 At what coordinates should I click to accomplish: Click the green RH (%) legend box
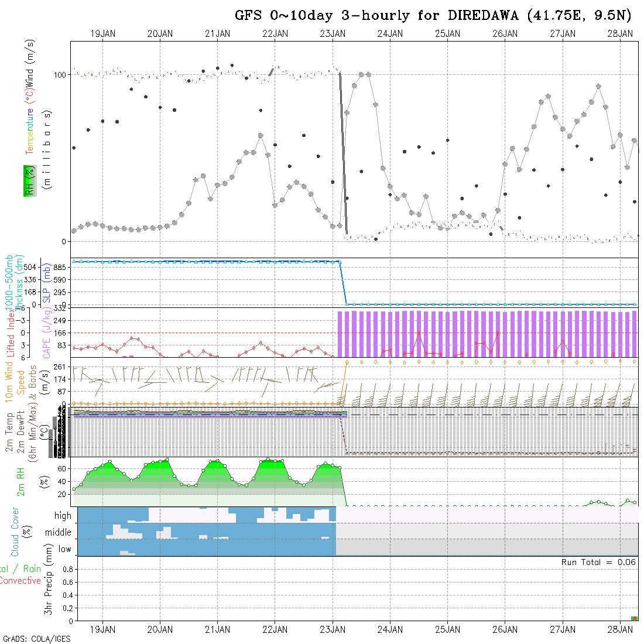29,180
